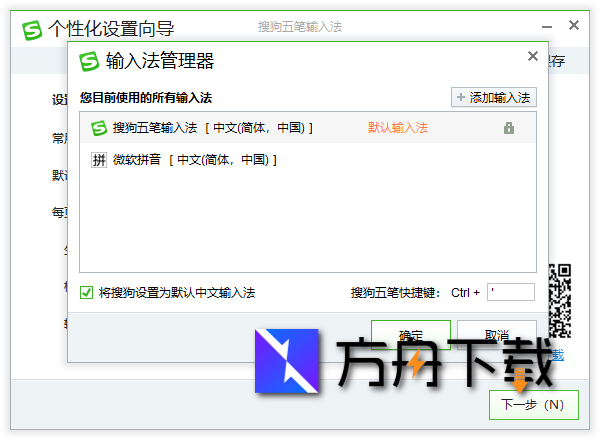The image size is (600, 440).
Task: Minimize the 个性化设置向导 window
Action: click(x=547, y=27)
